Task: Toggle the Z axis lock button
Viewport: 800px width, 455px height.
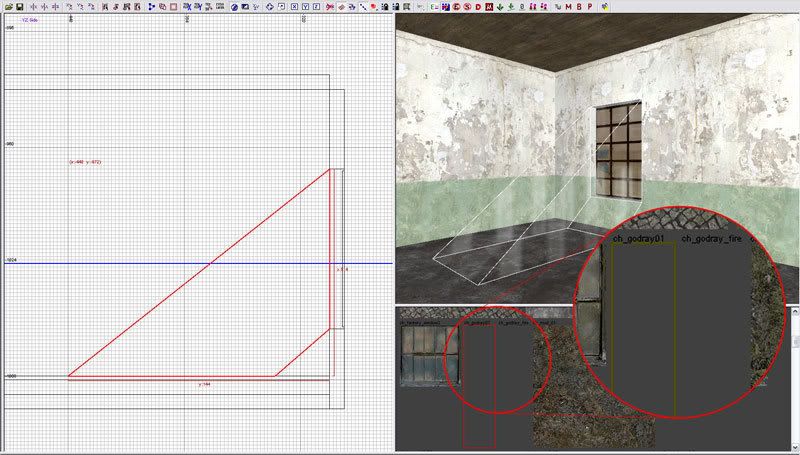Action: [316, 7]
